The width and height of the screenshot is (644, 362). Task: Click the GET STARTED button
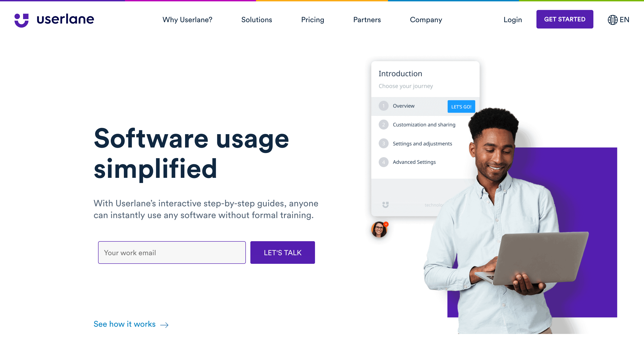565,19
